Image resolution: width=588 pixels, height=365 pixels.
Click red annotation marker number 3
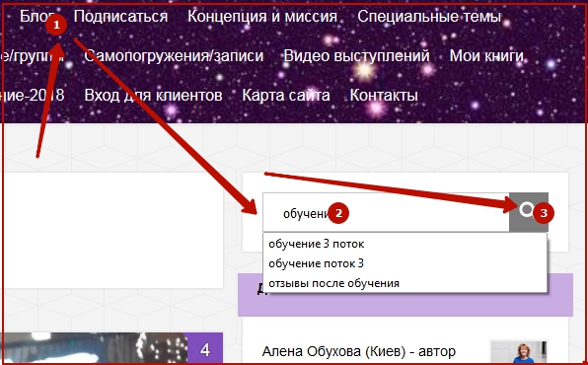tap(544, 213)
